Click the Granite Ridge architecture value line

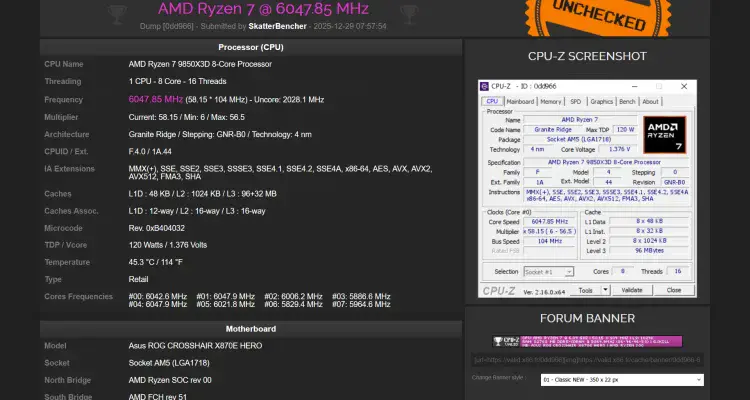pos(220,134)
